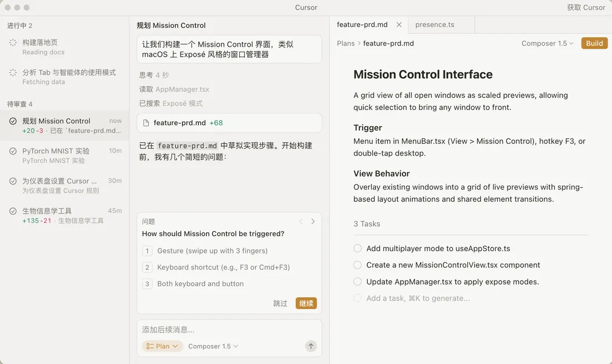Click the +135 -21 diff stats
Viewport: 612px width, 364px height.
point(37,221)
